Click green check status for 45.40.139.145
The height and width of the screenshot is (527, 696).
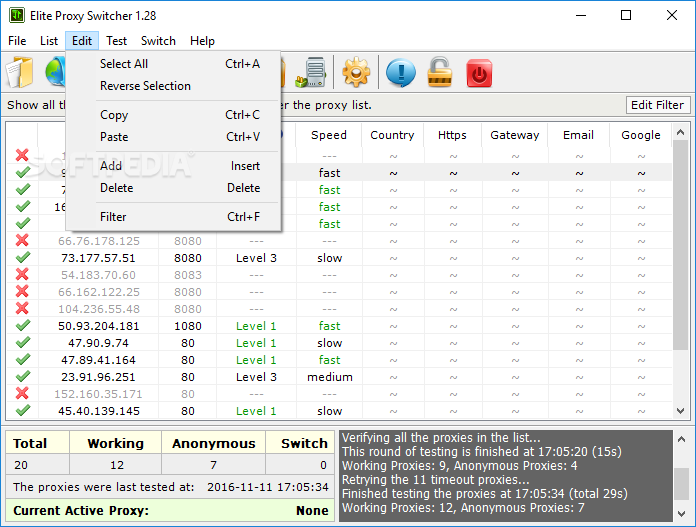(23, 410)
